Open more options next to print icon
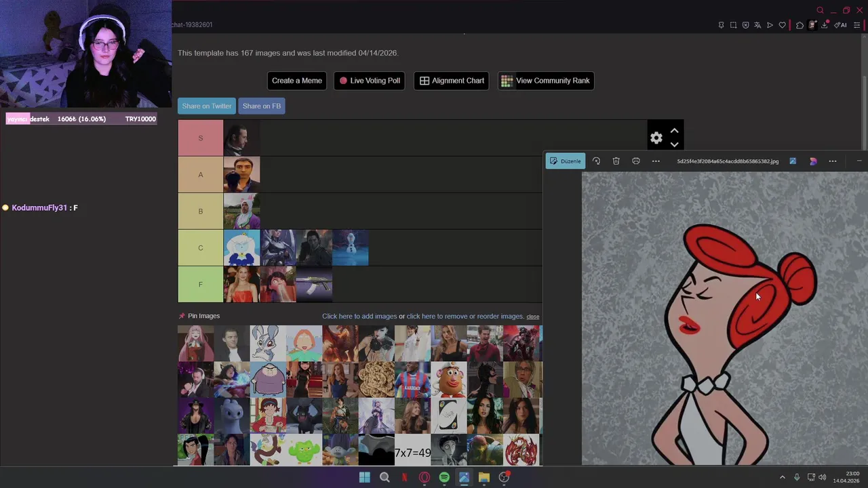The width and height of the screenshot is (868, 488). point(656,161)
